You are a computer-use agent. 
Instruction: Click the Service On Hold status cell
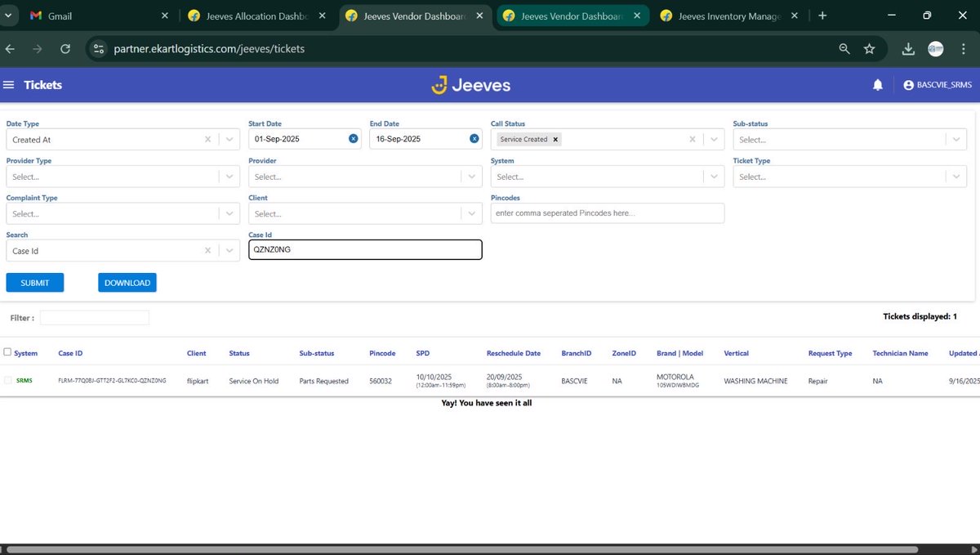(x=254, y=381)
